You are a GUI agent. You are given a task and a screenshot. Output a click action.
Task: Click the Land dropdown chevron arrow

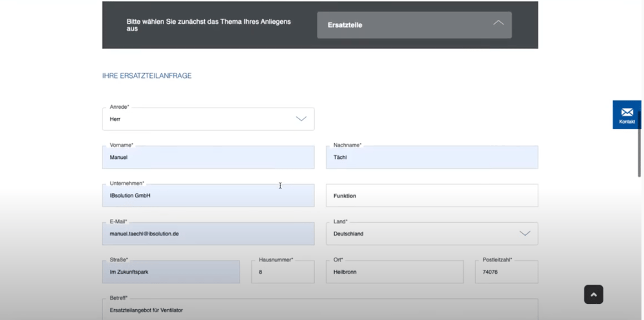click(x=524, y=233)
